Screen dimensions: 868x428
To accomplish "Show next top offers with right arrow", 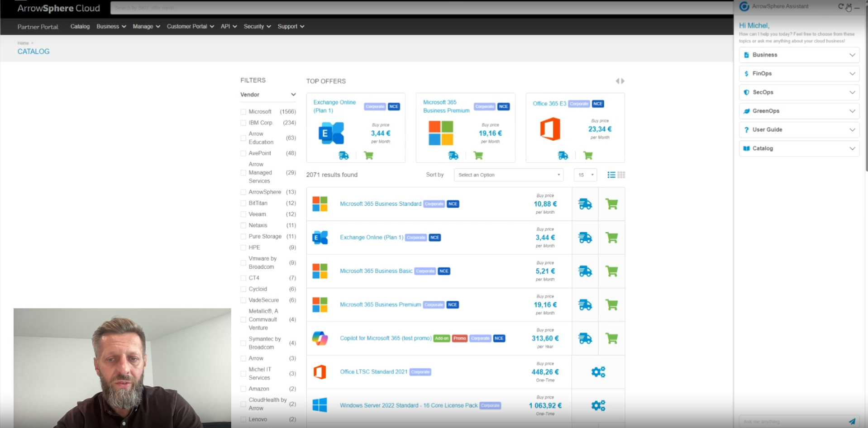I will click(x=623, y=81).
